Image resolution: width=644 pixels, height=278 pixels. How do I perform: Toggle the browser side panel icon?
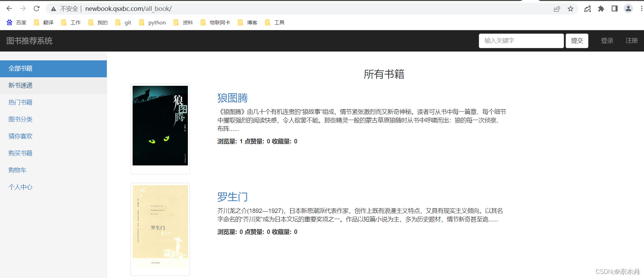click(x=614, y=9)
